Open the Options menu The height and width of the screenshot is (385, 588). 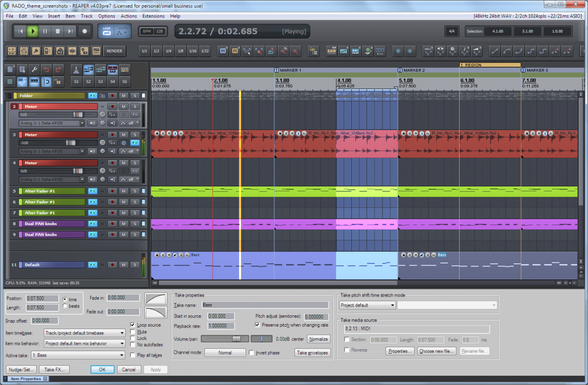107,16
